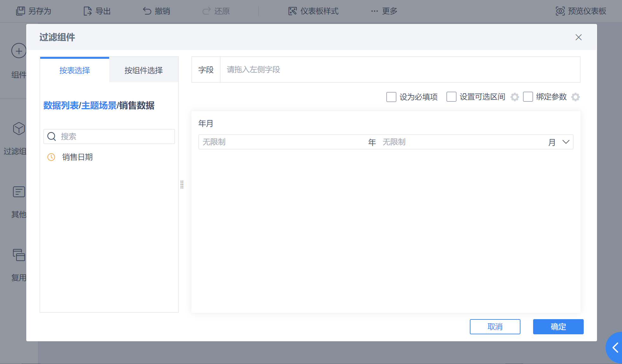Screen dimensions: 622x364
Task: Click the Export icon in top toolbar
Action: click(x=88, y=11)
